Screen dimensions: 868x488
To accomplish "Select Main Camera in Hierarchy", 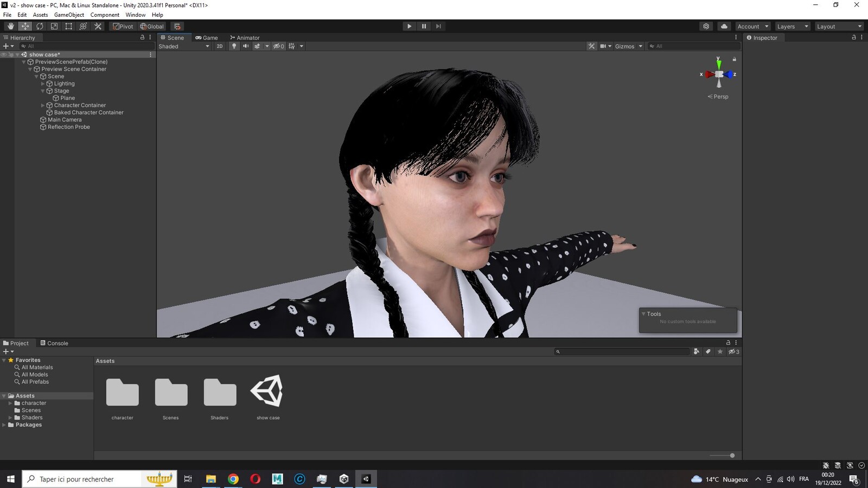I will [x=65, y=120].
